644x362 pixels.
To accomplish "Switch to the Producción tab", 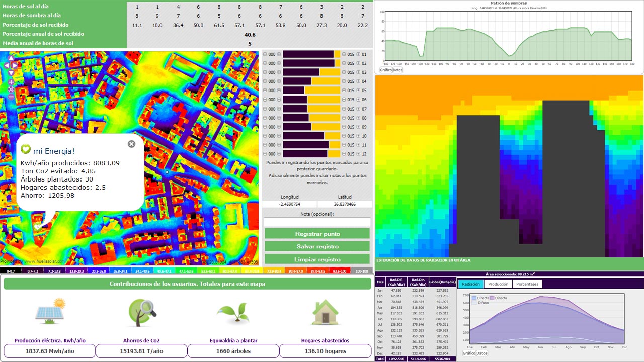I will click(498, 284).
